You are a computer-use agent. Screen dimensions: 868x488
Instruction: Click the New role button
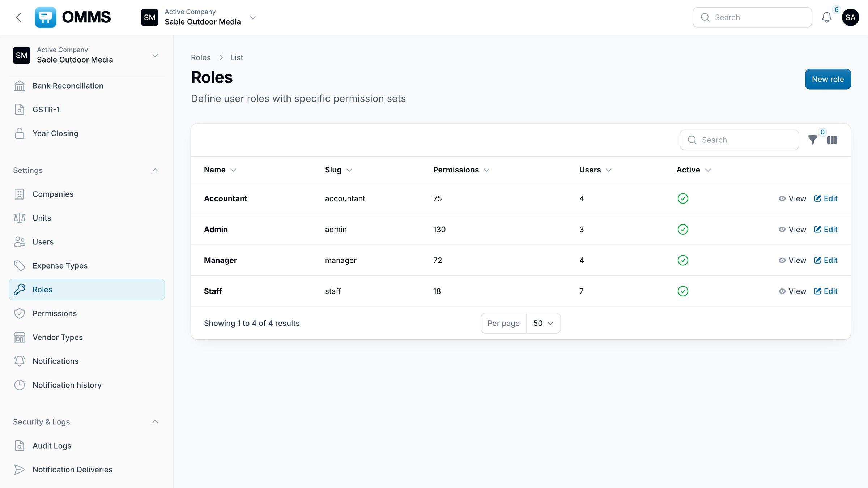pos(828,79)
